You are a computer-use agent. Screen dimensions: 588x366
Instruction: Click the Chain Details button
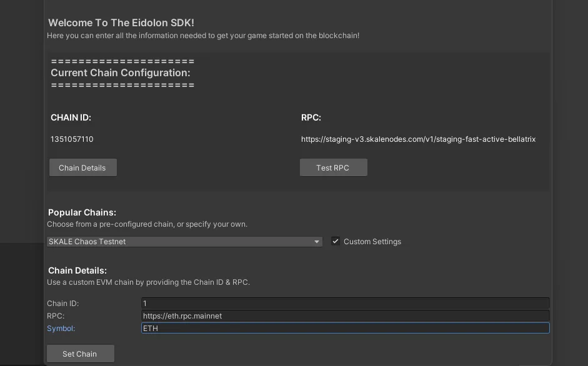[82, 167]
